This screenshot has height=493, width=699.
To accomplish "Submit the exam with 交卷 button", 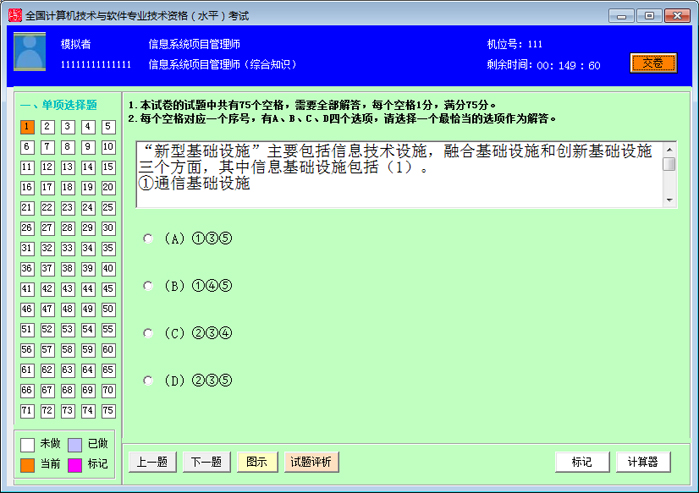I will pos(652,63).
